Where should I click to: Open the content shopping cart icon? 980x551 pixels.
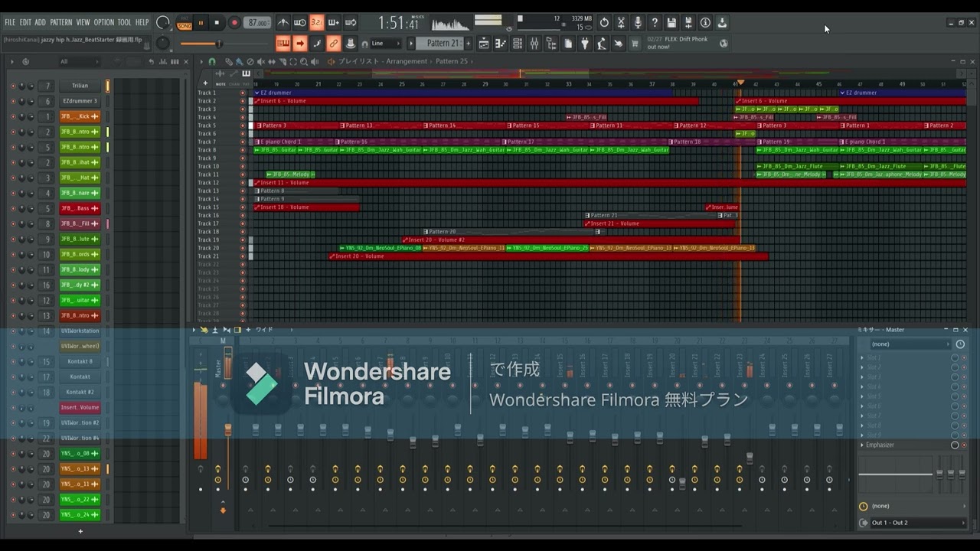(x=635, y=44)
